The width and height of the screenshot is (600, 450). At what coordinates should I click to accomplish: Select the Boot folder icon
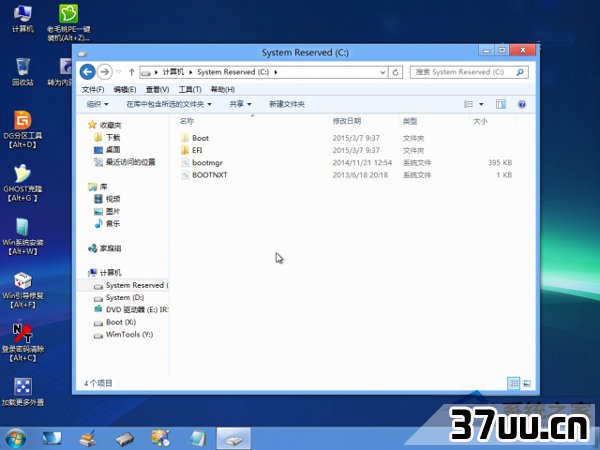point(185,138)
